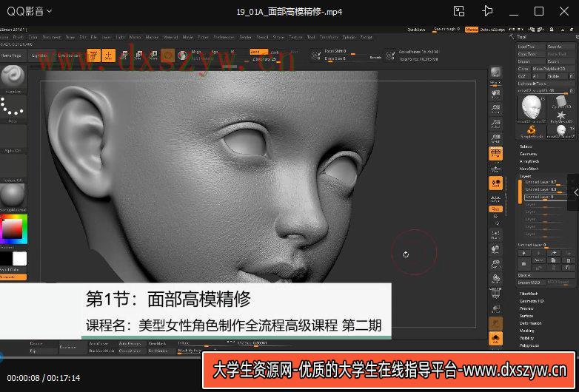The image size is (579, 392).
Task: Click the BPR render icon on the right shelf
Action: [x=495, y=73]
